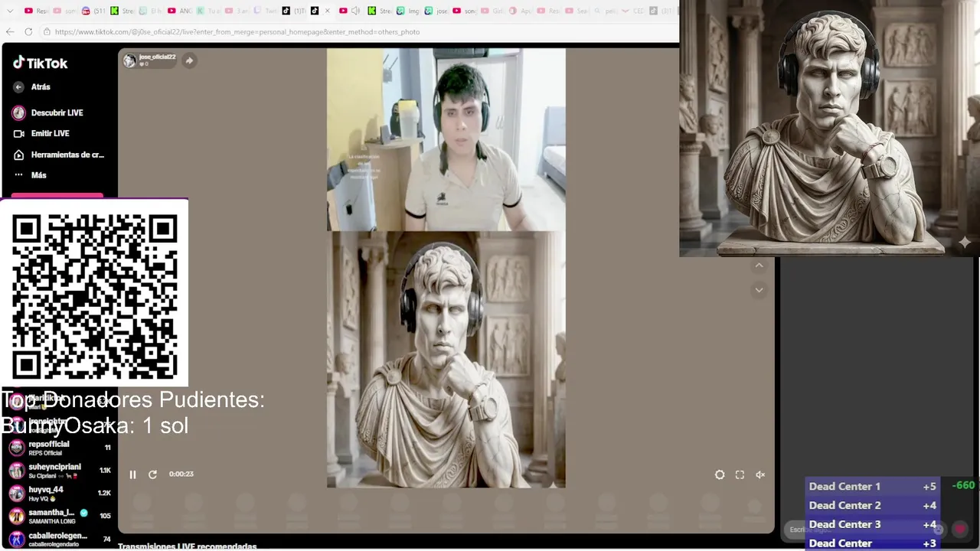
Task: Share the live via arrow icon
Action: coord(189,60)
